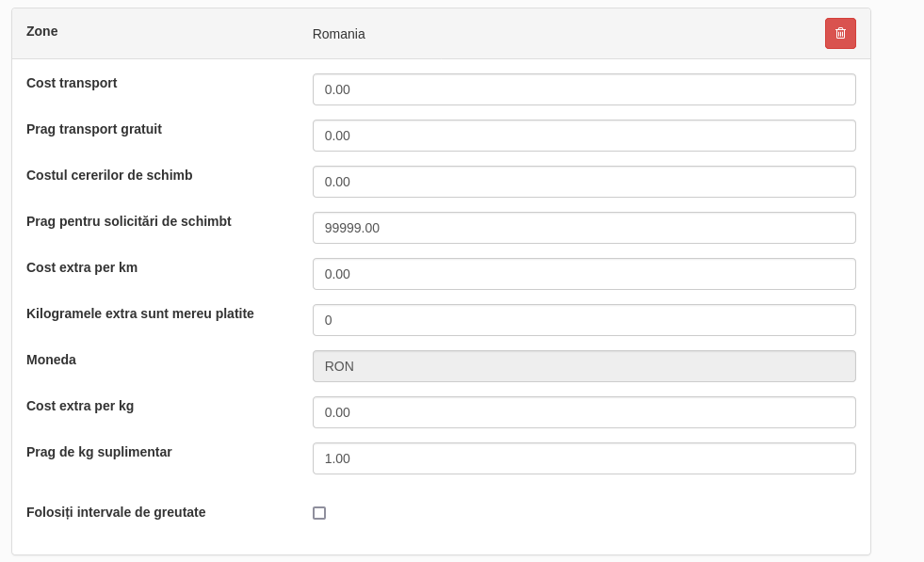This screenshot has height=562, width=924.
Task: Focus the Cost extra per kg input
Action: point(584,412)
